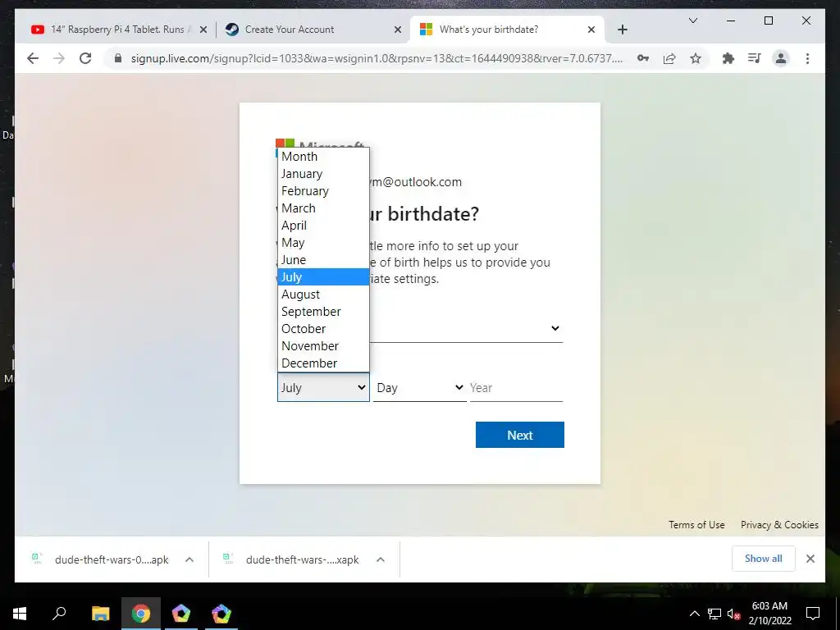Click the browser forward arrow
840x630 pixels.
click(59, 58)
